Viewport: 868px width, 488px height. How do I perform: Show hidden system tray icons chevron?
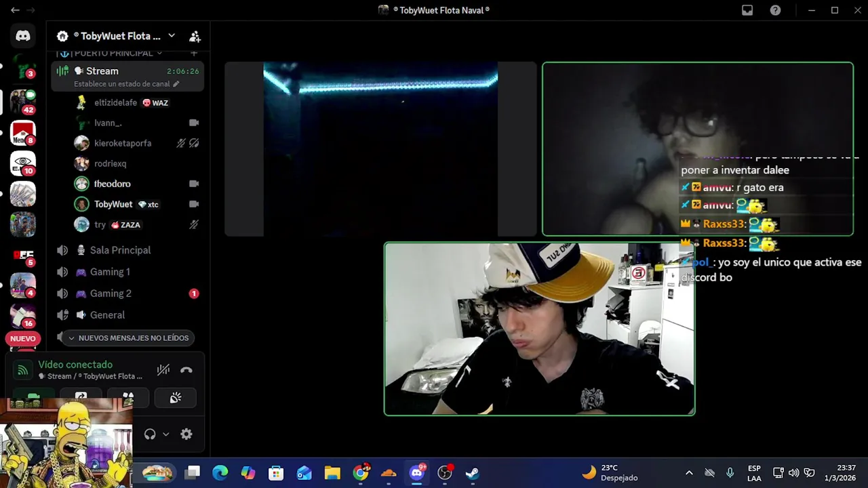pyautogui.click(x=689, y=472)
